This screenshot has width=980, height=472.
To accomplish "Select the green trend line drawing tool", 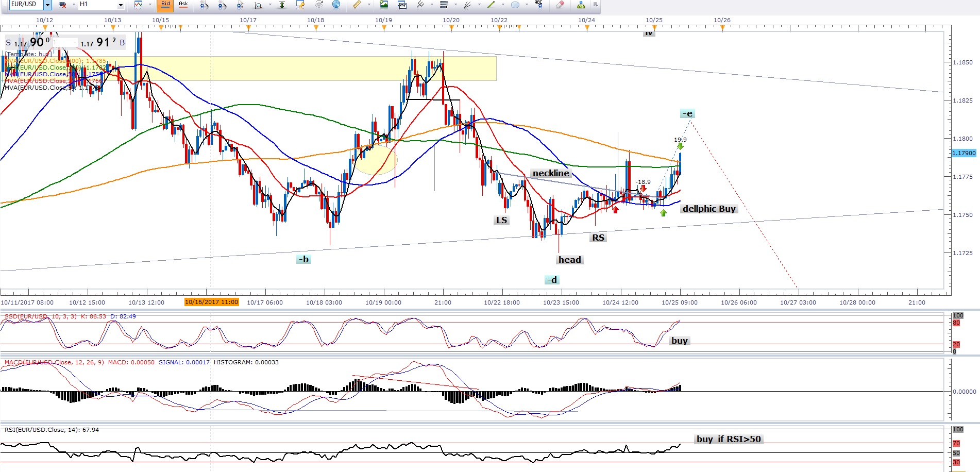I will point(491,5).
